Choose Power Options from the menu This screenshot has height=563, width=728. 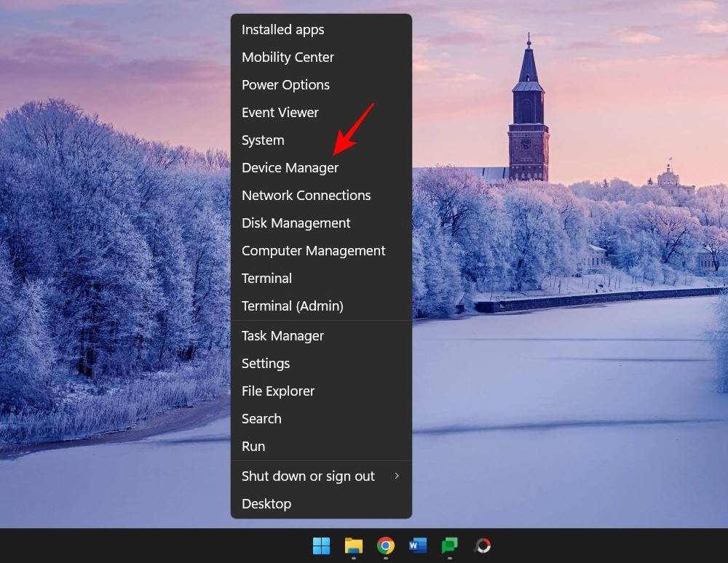(285, 85)
